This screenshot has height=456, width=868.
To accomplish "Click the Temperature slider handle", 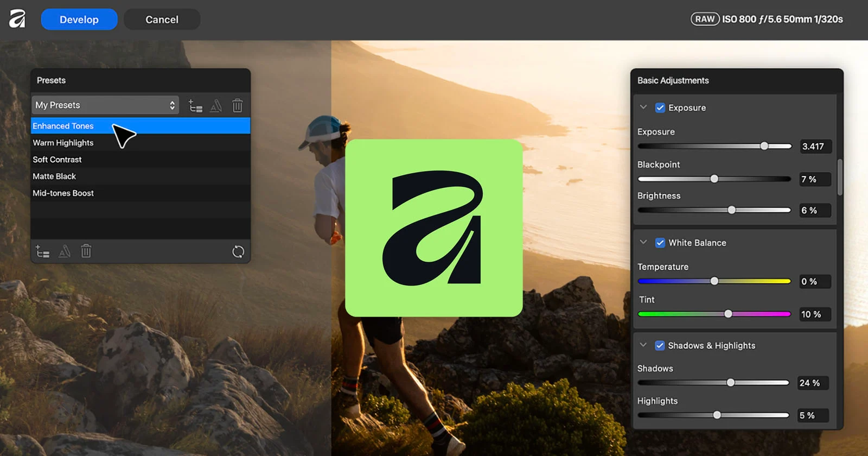I will tap(714, 281).
